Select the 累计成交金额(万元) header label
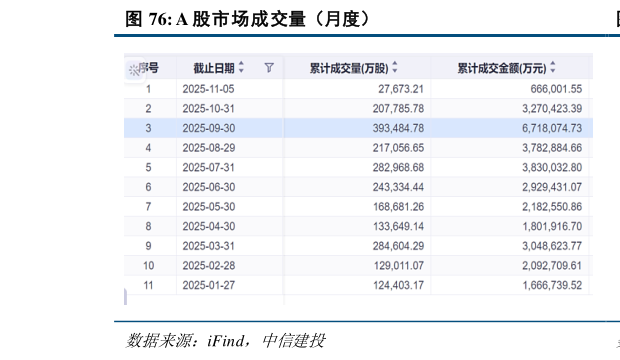The width and height of the screenshot is (620, 360). coord(502,68)
